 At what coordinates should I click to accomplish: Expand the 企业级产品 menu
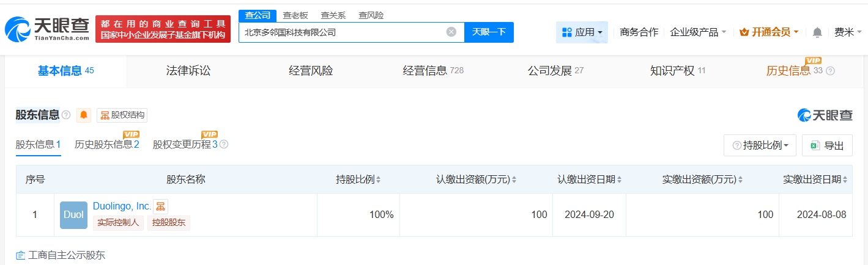click(x=698, y=32)
